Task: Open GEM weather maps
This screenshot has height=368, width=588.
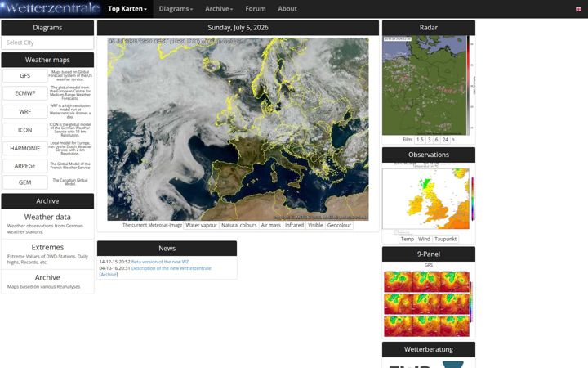Action: click(x=25, y=182)
